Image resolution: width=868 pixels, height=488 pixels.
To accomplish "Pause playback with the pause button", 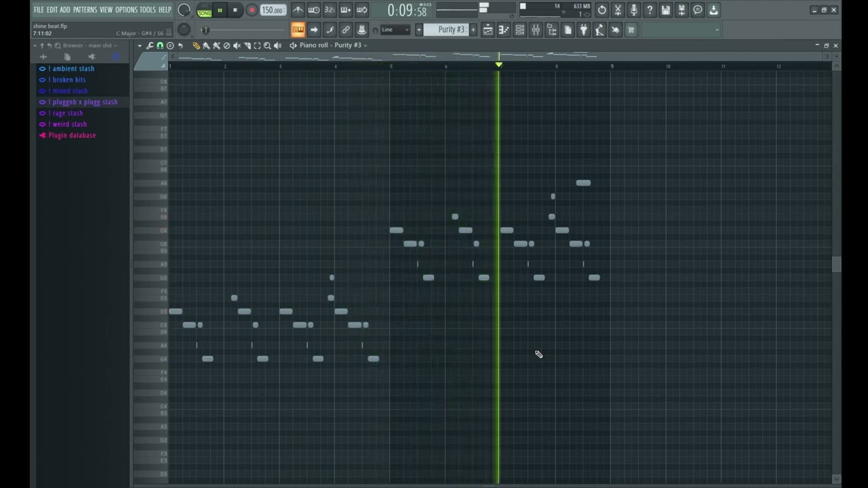I will pyautogui.click(x=220, y=10).
